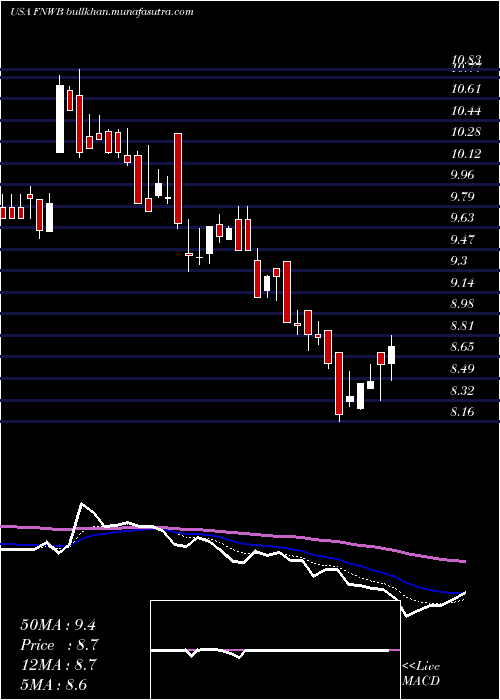Click the 8.65 price axis label
The width and height of the screenshot is (500, 700).
tap(462, 347)
